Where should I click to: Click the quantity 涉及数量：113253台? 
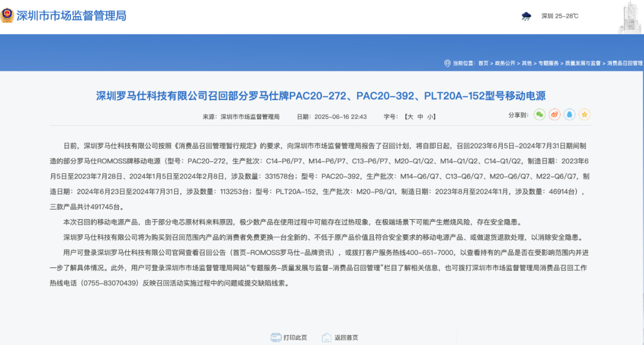point(218,192)
